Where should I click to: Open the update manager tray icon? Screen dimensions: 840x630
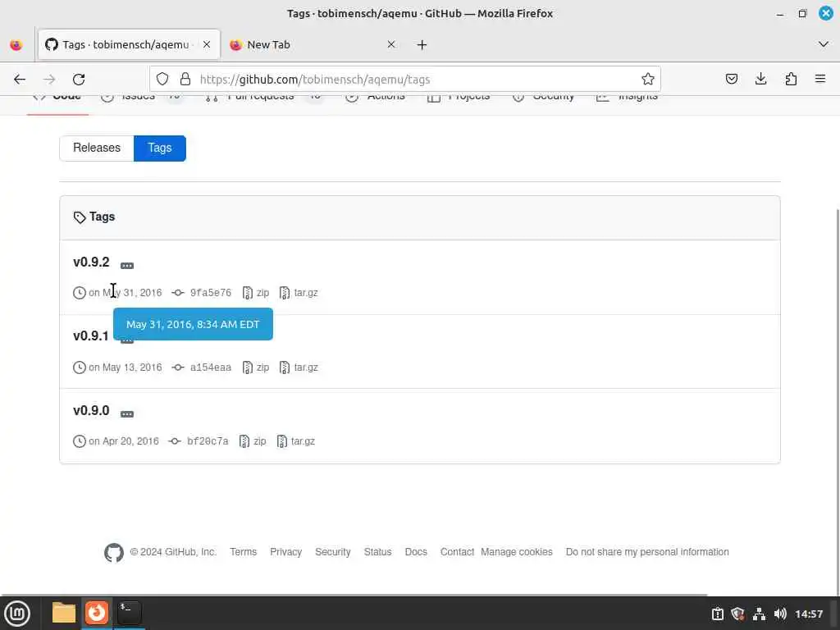point(717,614)
